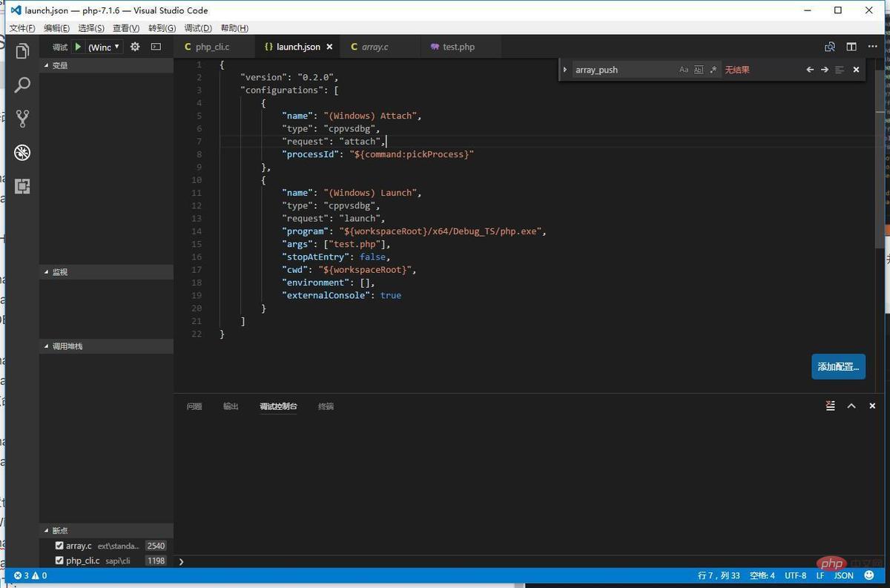Toggle match case in find widget

coord(684,70)
